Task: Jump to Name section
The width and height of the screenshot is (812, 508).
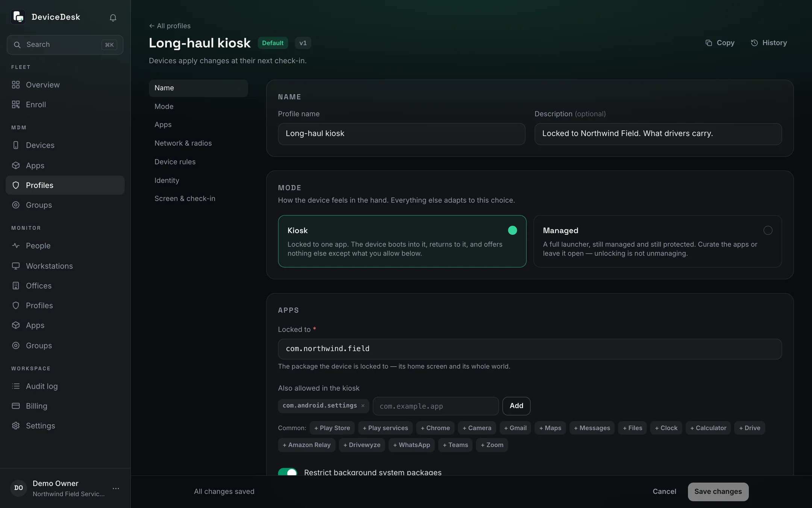Action: pos(198,88)
